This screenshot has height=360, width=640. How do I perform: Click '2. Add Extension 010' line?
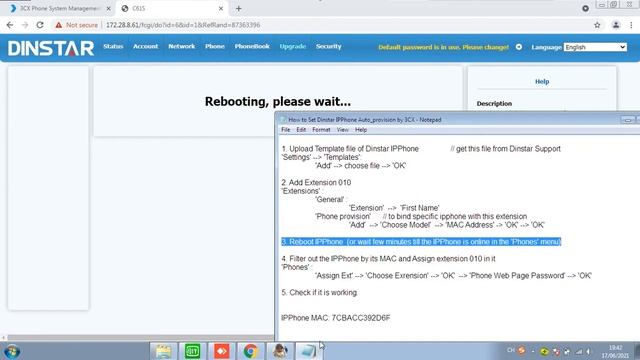(x=316, y=182)
